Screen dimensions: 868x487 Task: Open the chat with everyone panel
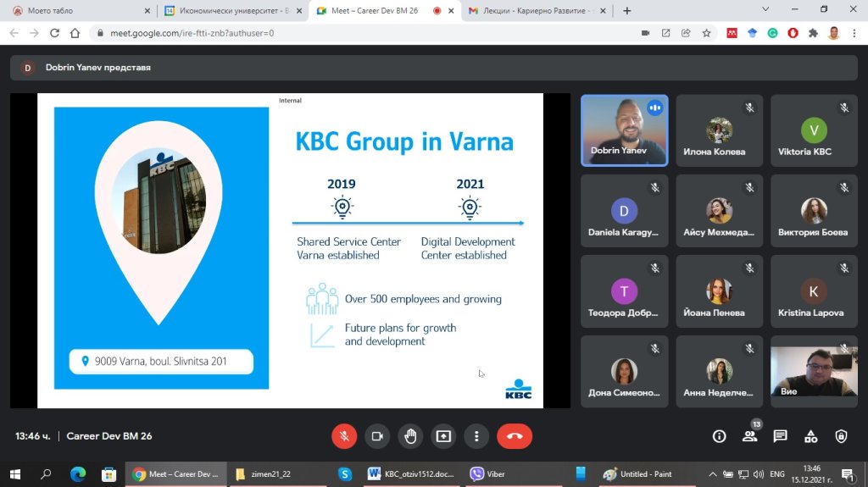tap(780, 436)
